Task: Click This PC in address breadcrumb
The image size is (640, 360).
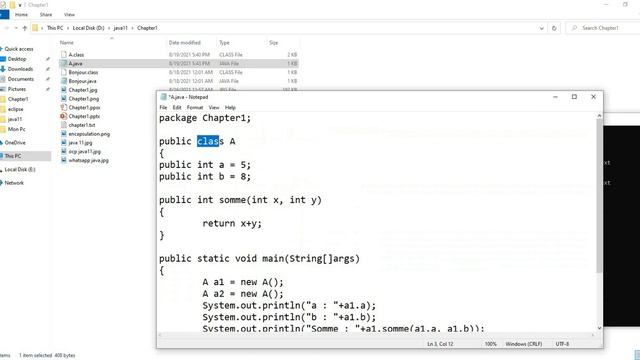Action: point(55,28)
